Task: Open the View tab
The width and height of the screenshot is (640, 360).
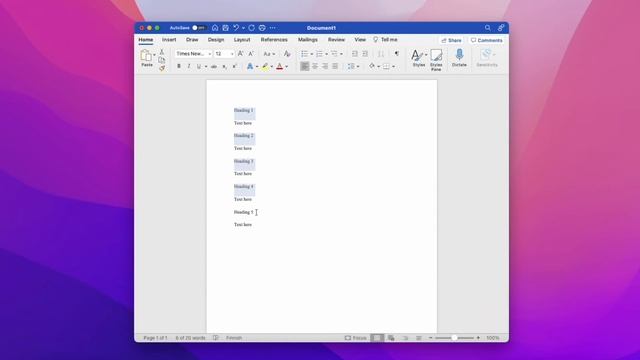Action: [360, 40]
